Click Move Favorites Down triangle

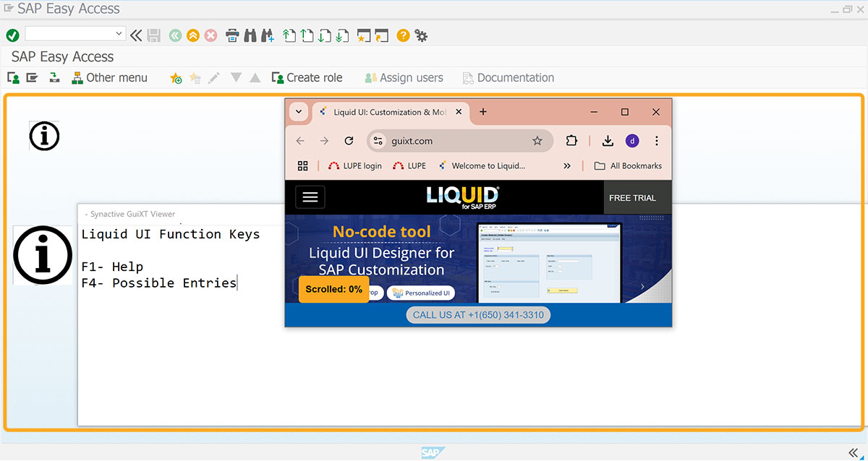point(236,77)
